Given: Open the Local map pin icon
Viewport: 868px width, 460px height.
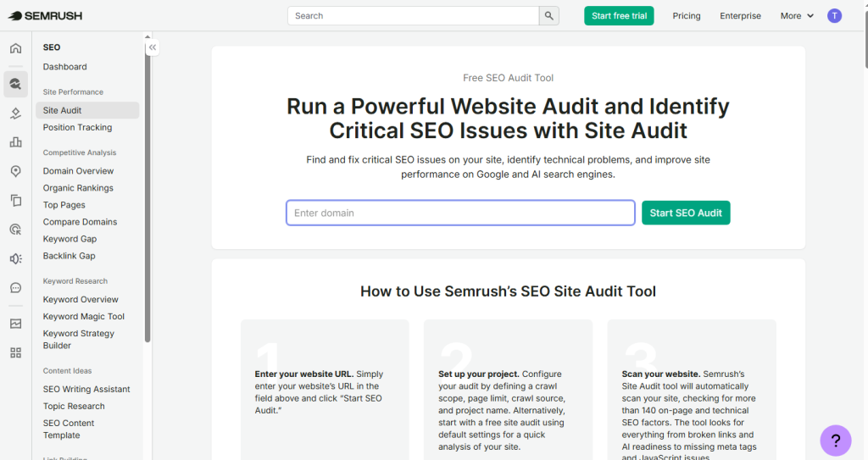Looking at the screenshot, I should (x=15, y=171).
